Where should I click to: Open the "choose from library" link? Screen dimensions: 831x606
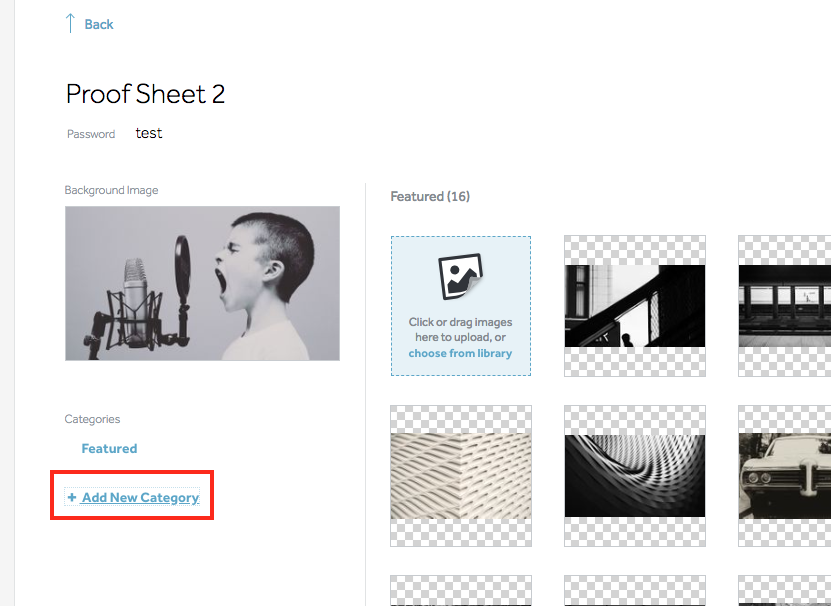coord(460,353)
